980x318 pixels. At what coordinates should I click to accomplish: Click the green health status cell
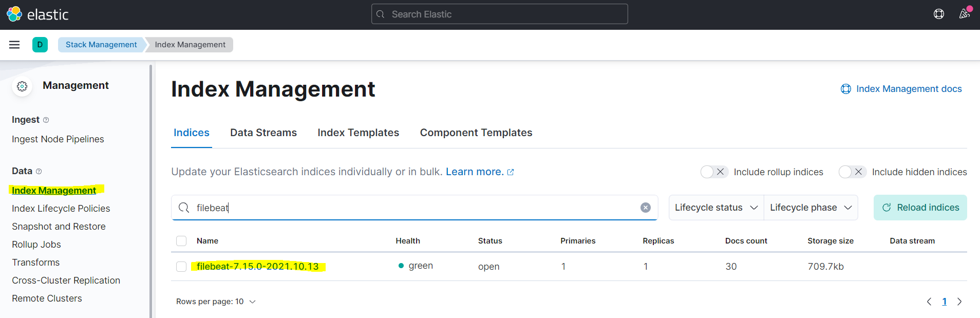416,266
